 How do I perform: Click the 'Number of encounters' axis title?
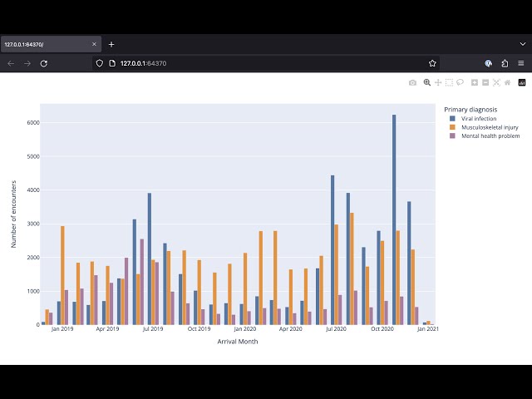[13, 214]
